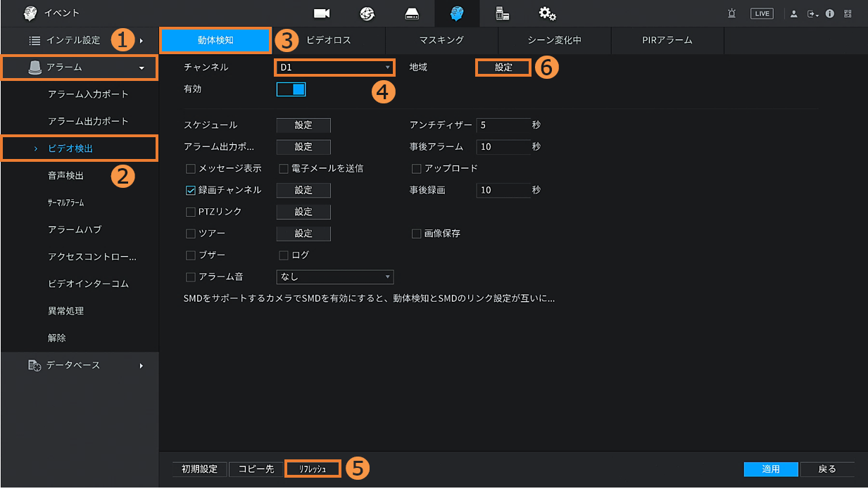
Task: Click the network globe icon
Action: pyautogui.click(x=367, y=13)
